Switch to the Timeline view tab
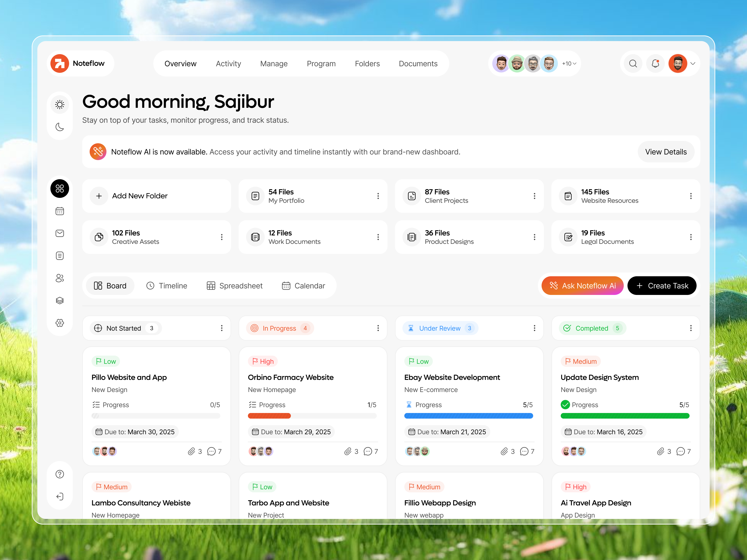Viewport: 747px width, 560px height. (x=167, y=285)
